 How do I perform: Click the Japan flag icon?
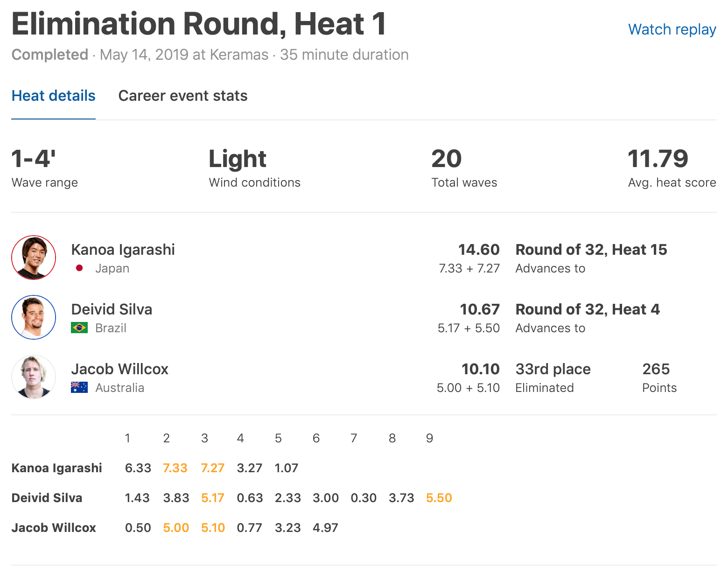(x=79, y=268)
